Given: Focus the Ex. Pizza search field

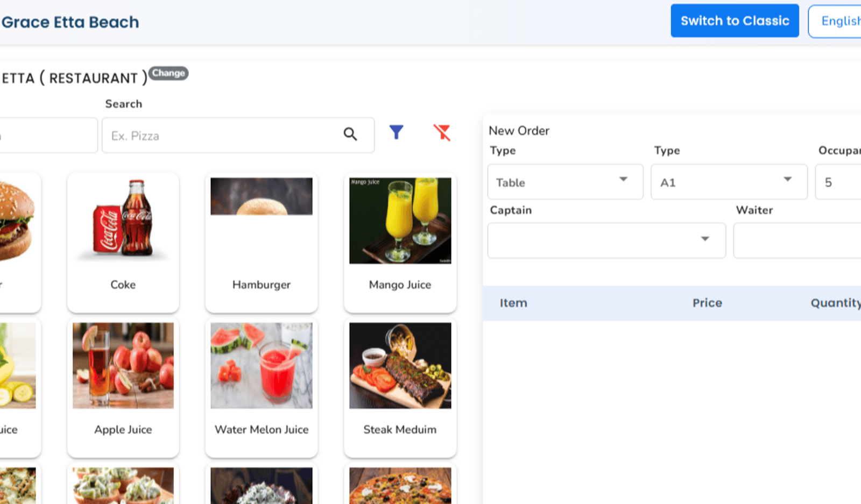Looking at the screenshot, I should [238, 136].
